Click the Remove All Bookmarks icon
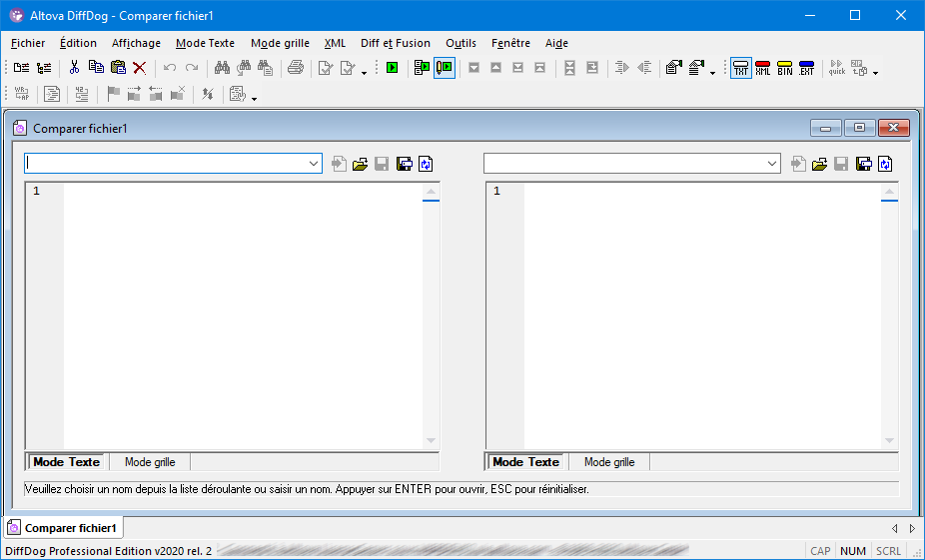This screenshot has width=925, height=560. point(178,94)
